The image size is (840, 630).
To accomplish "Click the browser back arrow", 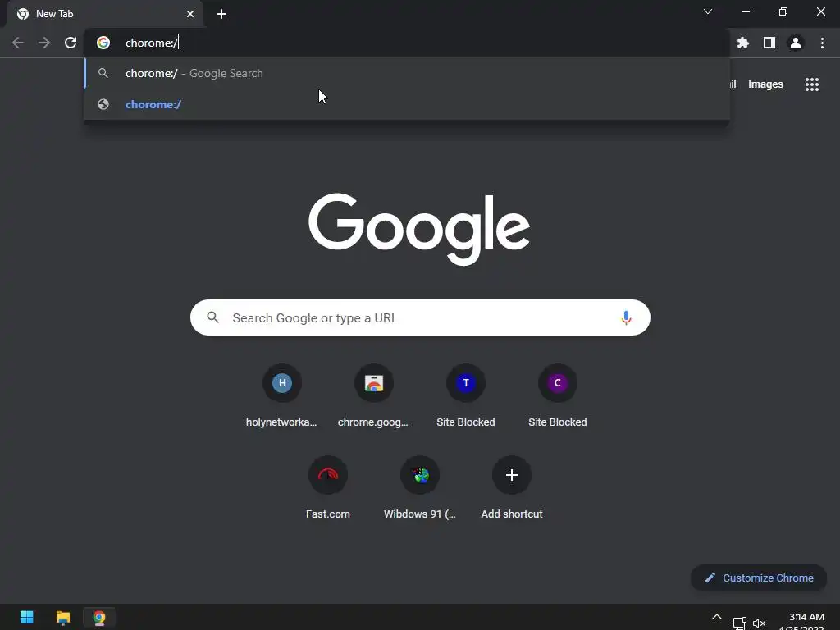I will point(18,43).
